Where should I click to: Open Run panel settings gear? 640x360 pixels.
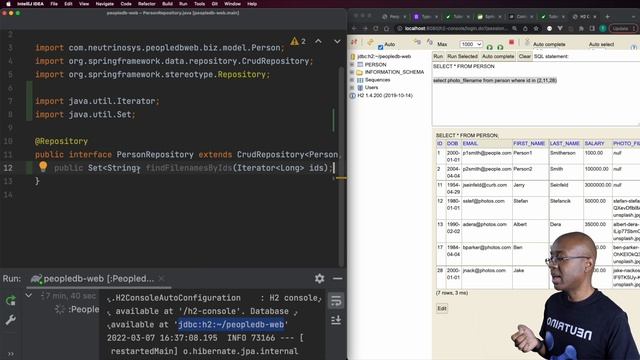click(320, 278)
